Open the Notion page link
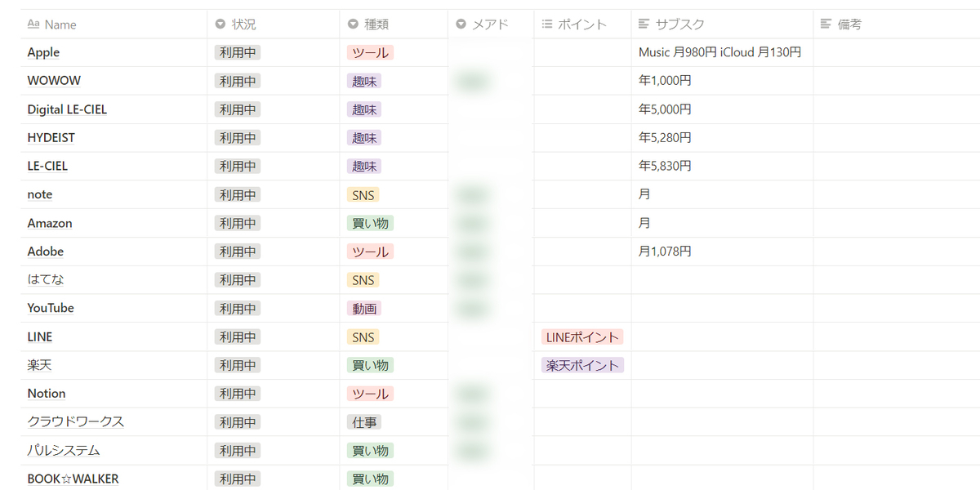 pos(46,393)
